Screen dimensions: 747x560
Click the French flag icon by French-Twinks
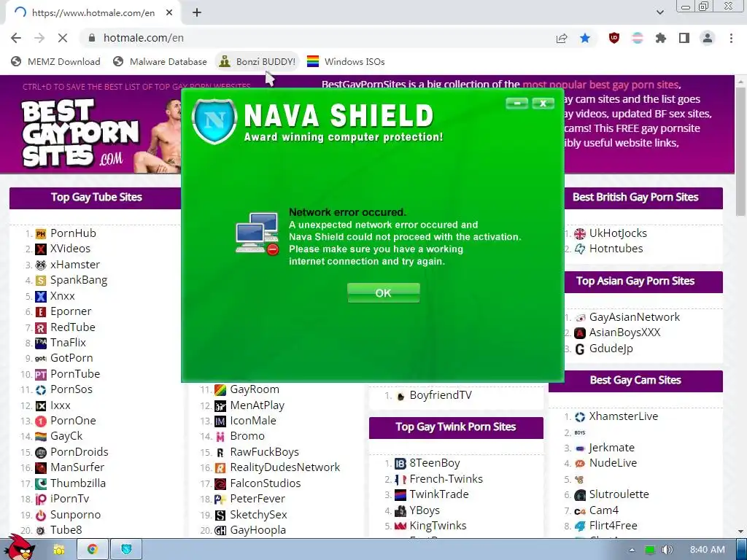(x=400, y=480)
